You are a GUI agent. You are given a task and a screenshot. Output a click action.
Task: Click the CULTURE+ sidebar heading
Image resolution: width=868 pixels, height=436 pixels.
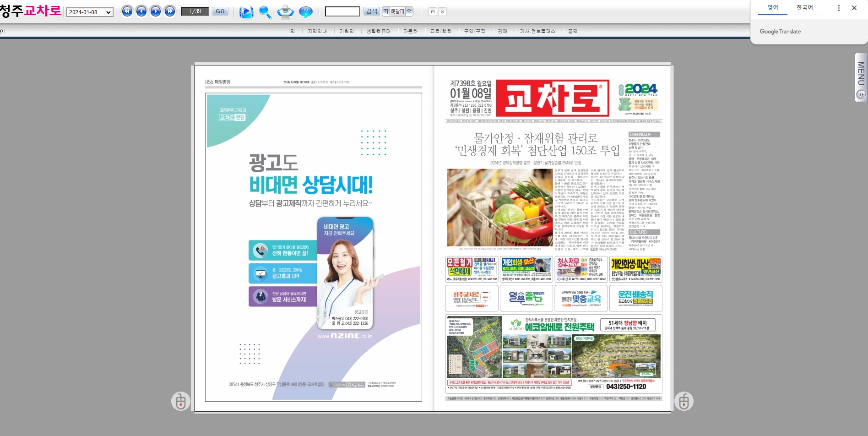(644, 232)
